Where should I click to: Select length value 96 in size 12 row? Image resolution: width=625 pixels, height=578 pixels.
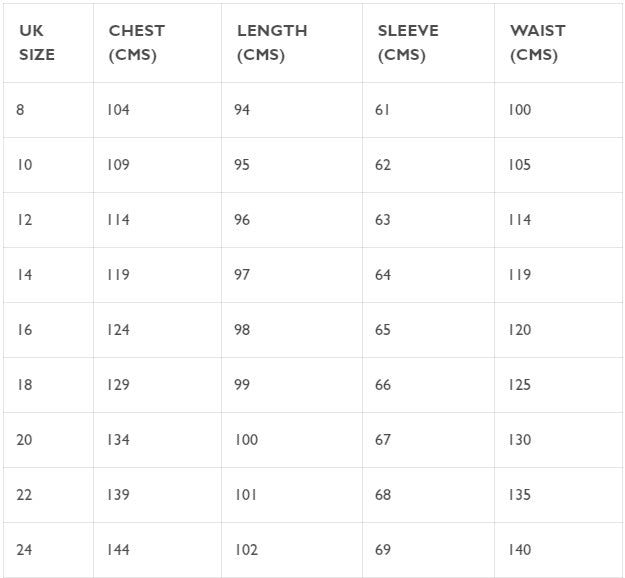[x=242, y=220]
